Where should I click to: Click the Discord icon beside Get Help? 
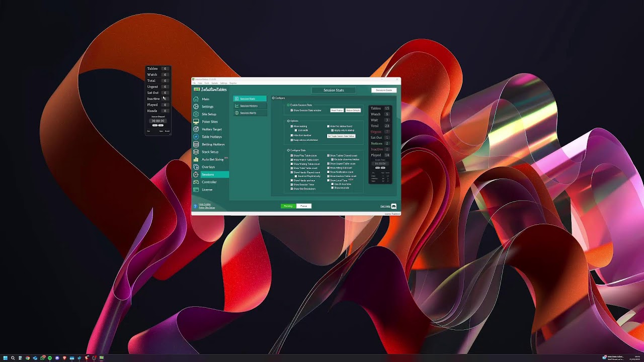pos(394,206)
